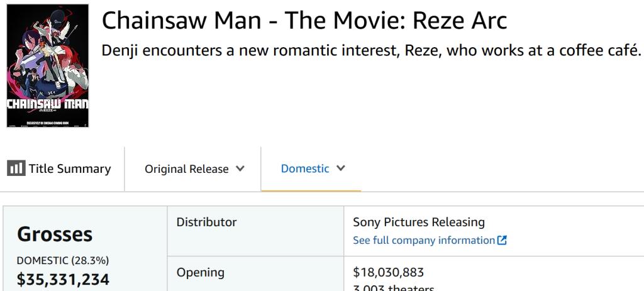Viewport: 644px width, 291px height.
Task: Click the external link icon after company information
Action: point(502,240)
